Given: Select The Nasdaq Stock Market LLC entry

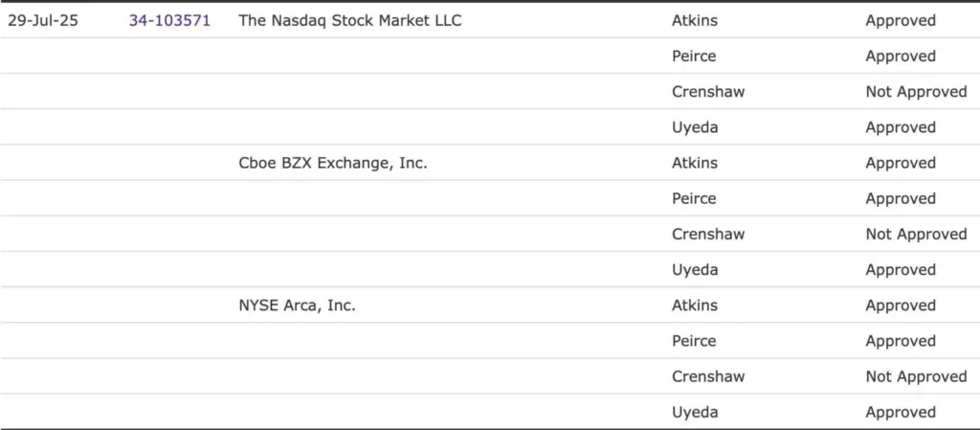Looking at the screenshot, I should (x=349, y=20).
